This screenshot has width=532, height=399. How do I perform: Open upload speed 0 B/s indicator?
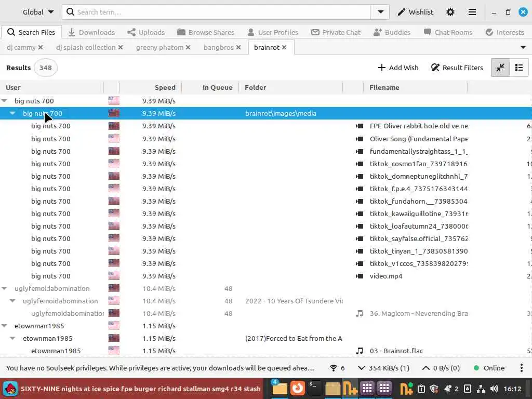(x=441, y=368)
